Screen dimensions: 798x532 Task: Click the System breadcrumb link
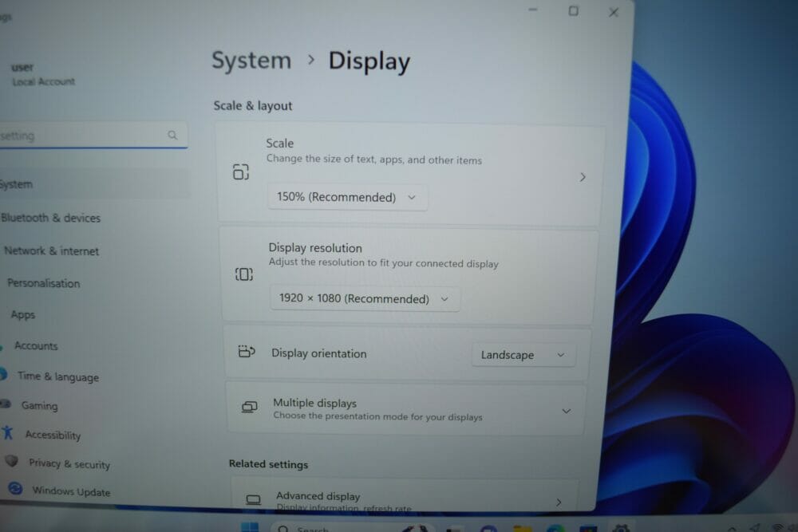coord(251,61)
